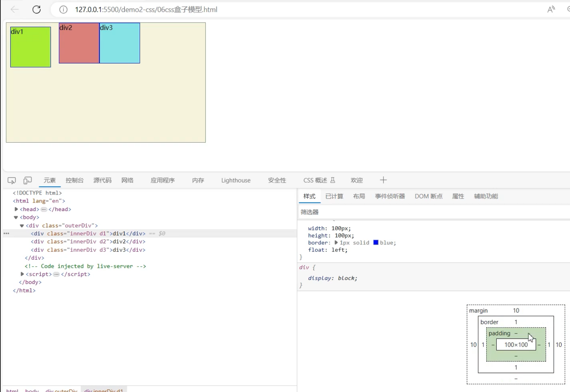Click the float: left value
The width and height of the screenshot is (570, 392).
[338, 250]
